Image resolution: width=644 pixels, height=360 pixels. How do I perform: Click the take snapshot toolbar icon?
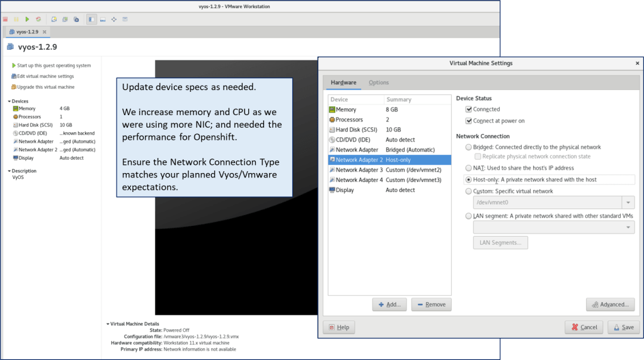[x=54, y=20]
